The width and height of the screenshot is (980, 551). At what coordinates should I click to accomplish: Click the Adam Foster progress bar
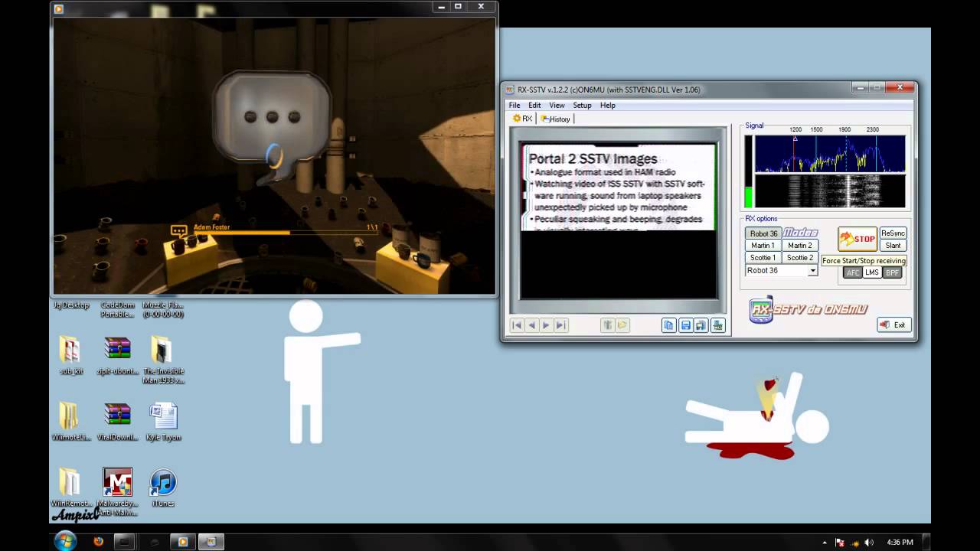(x=286, y=233)
